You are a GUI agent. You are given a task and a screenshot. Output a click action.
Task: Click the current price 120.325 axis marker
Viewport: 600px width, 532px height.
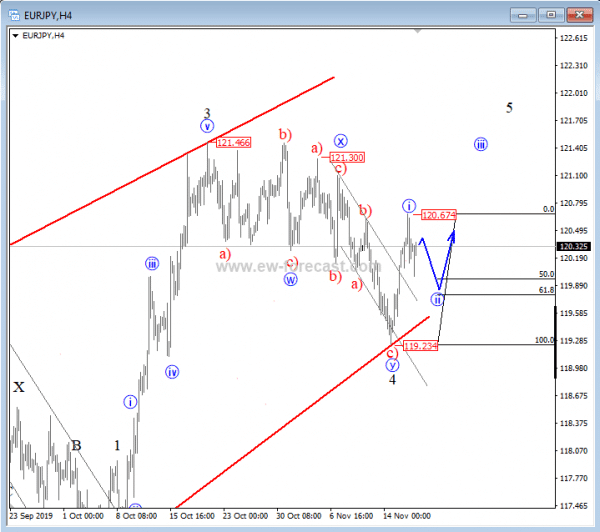574,246
